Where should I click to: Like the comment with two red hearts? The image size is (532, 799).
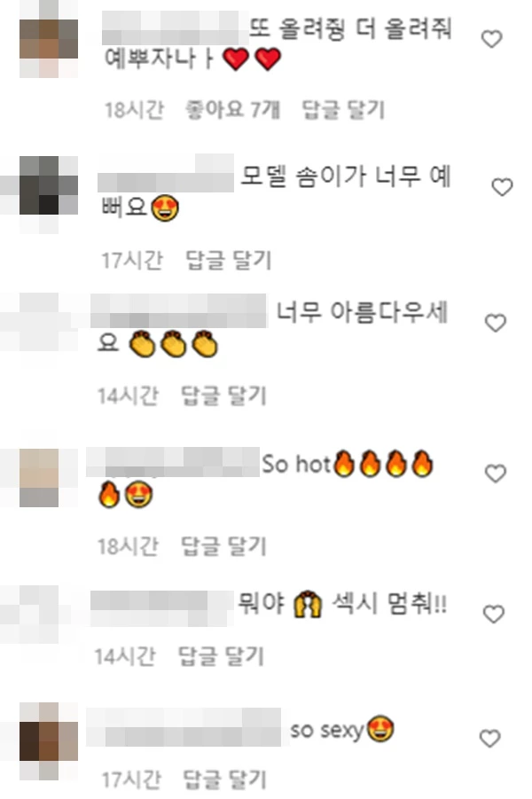[492, 39]
